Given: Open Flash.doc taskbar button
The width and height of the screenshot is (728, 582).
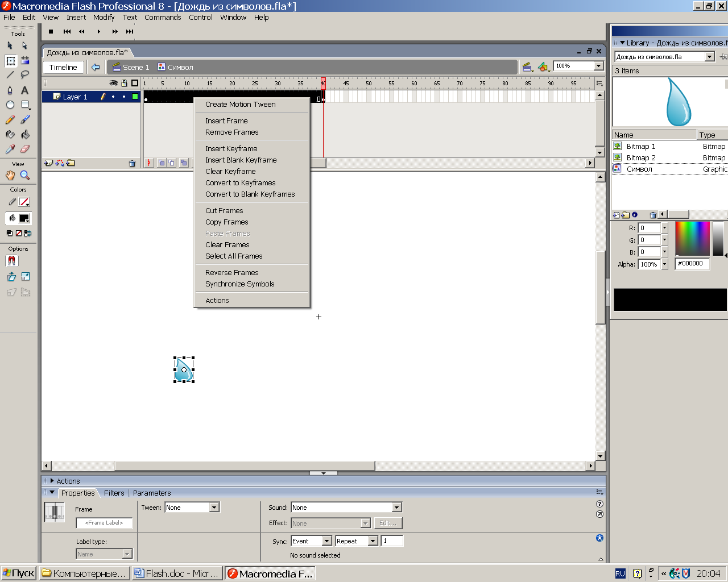Looking at the screenshot, I should coord(177,573).
